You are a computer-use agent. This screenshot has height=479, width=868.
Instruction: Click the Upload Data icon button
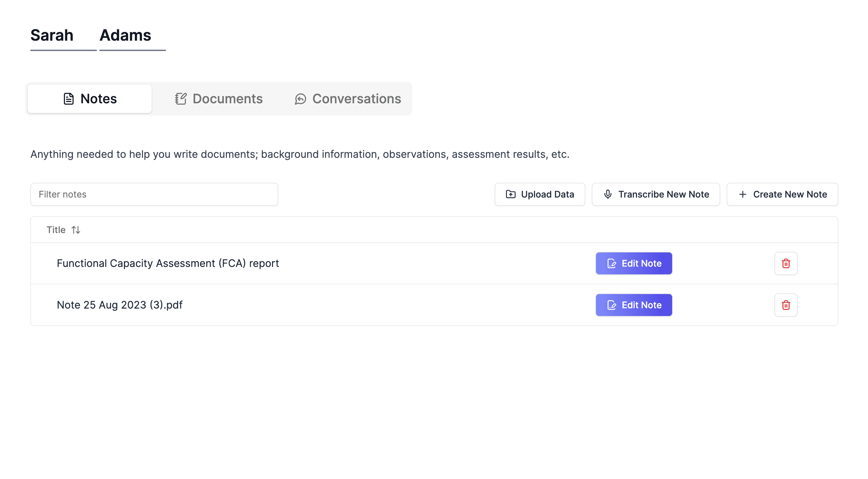[x=511, y=194]
